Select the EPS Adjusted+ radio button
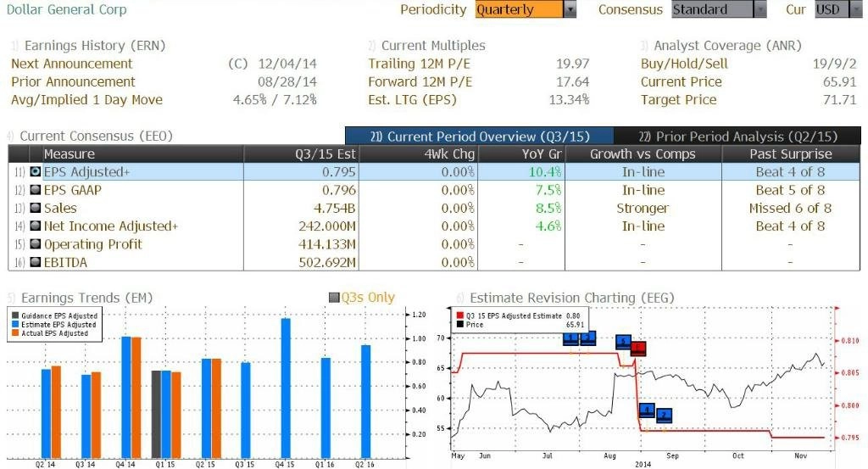Screen dimensions: 868x469 coord(36,171)
